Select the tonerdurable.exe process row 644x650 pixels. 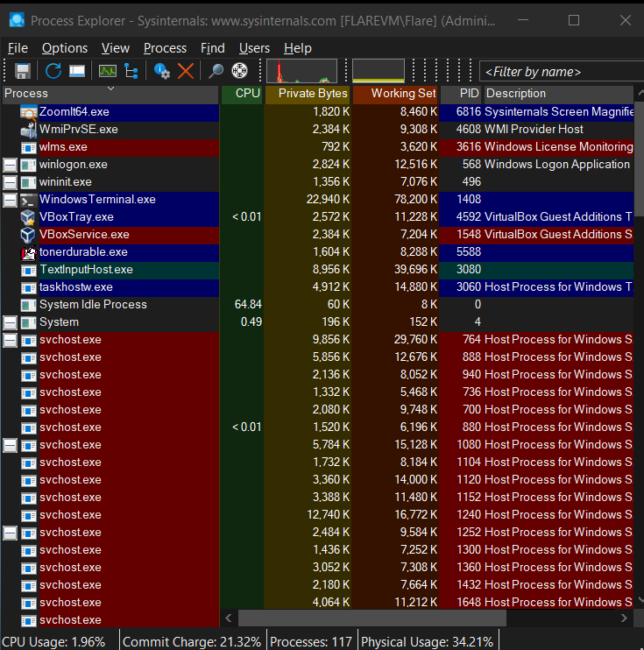point(318,252)
